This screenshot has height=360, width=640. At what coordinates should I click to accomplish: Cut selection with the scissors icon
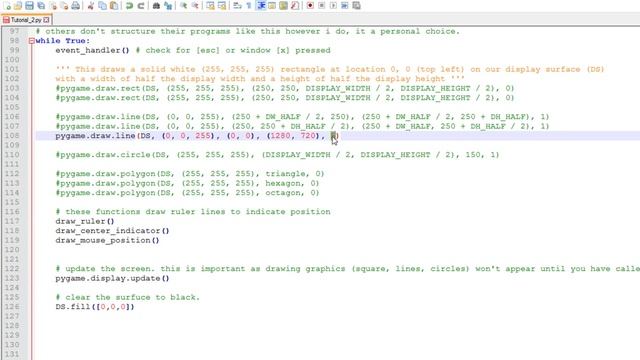pyautogui.click(x=91, y=6)
